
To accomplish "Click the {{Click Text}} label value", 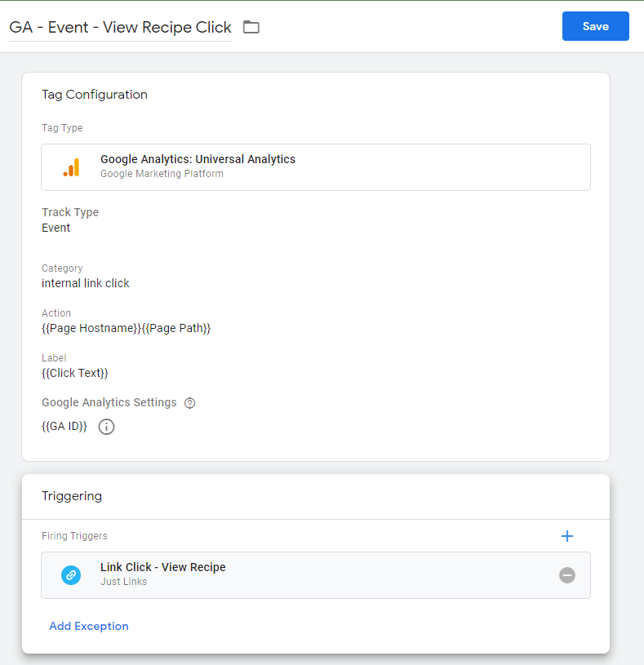I will pos(75,373).
